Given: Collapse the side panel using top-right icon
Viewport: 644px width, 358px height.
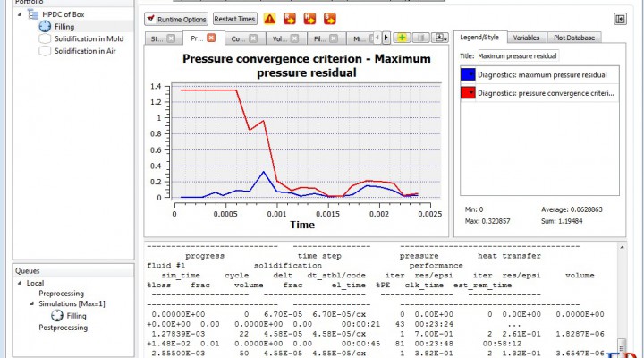Looking at the screenshot, I should click(620, 19).
